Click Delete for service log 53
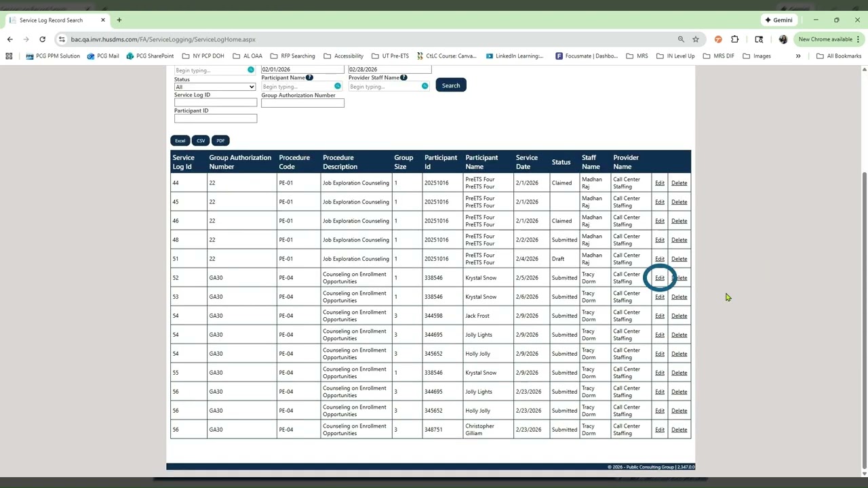868x488 pixels. click(679, 297)
